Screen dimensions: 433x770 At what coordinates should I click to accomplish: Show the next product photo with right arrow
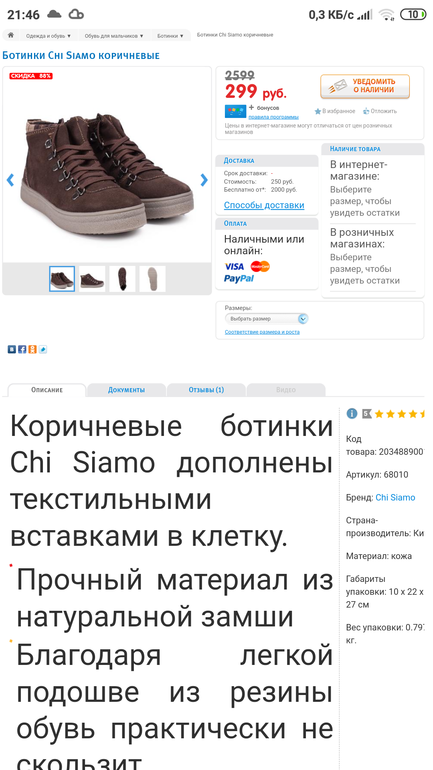click(204, 180)
